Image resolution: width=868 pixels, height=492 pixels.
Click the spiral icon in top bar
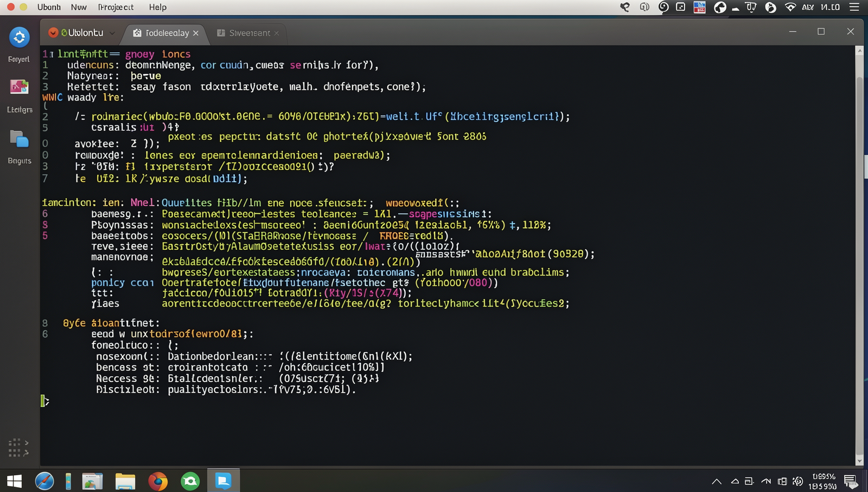[663, 7]
